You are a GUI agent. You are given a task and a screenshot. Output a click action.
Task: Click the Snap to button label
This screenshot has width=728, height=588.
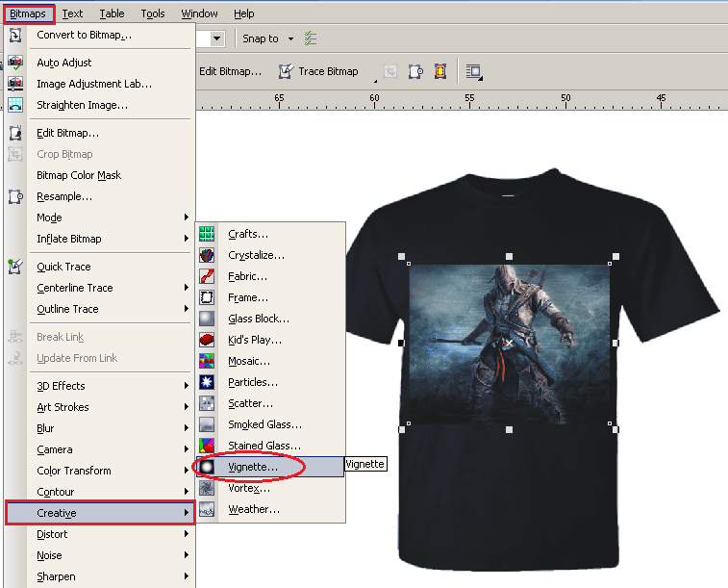coord(261,39)
